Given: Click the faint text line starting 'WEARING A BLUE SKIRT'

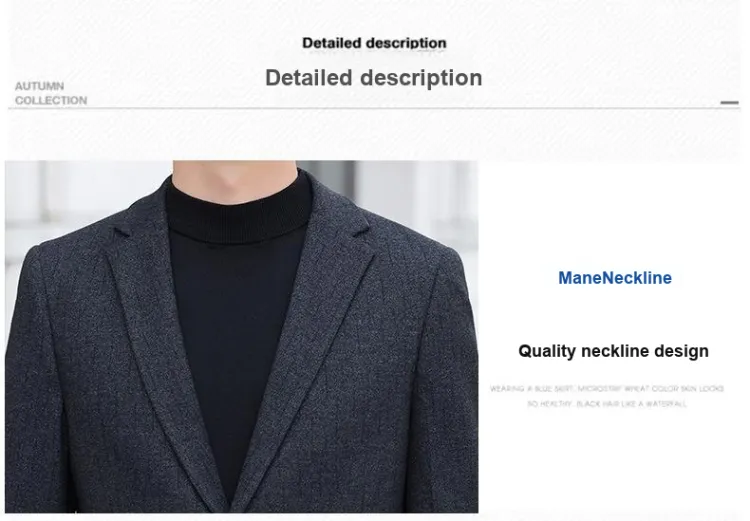Looking at the screenshot, I should tap(607, 388).
